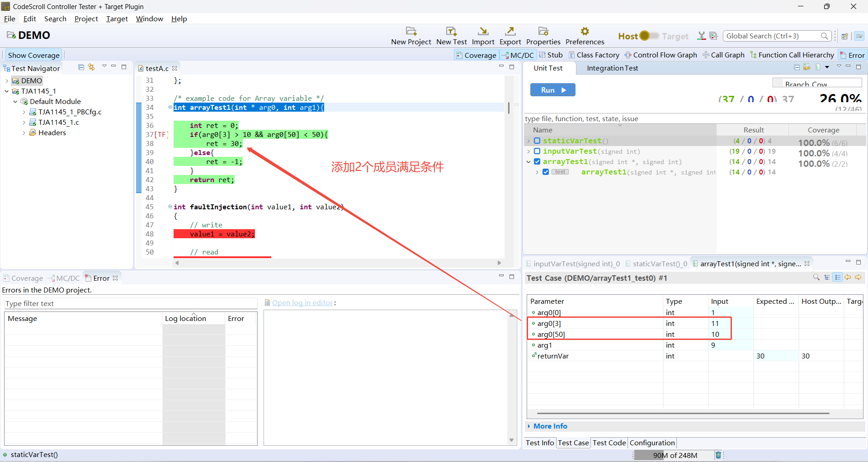The height and width of the screenshot is (462, 868).
Task: Switch to the Integration Test tab
Action: click(x=613, y=68)
